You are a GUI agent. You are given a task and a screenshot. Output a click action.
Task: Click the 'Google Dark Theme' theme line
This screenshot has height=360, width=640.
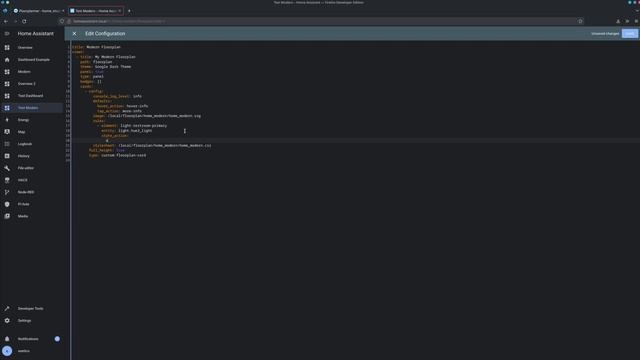click(106, 67)
